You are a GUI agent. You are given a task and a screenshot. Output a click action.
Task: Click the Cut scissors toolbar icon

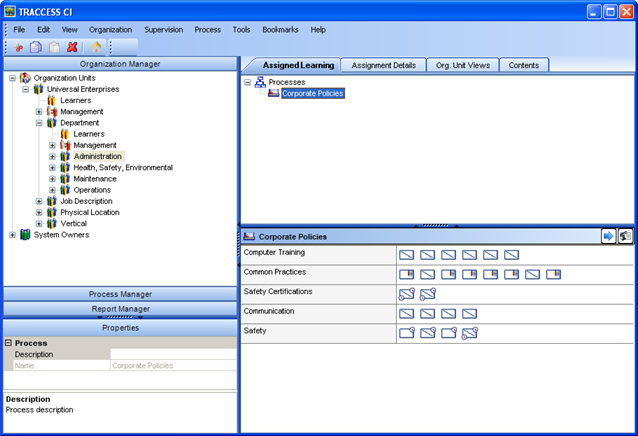pos(18,47)
